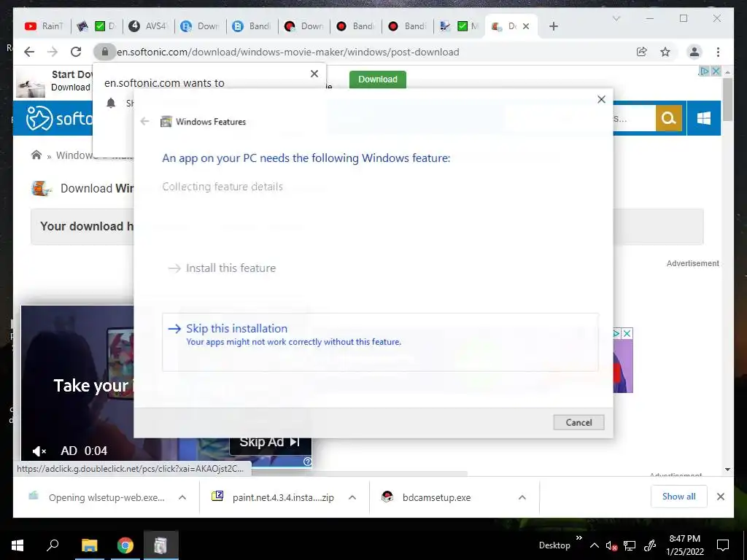Click the home breadcrumb icon
This screenshot has height=560, width=747.
36,155
